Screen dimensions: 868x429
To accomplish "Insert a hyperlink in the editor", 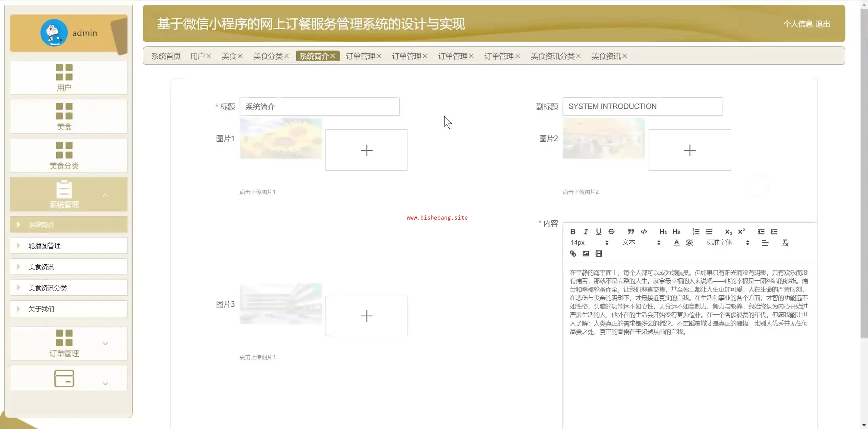I will click(x=573, y=254).
